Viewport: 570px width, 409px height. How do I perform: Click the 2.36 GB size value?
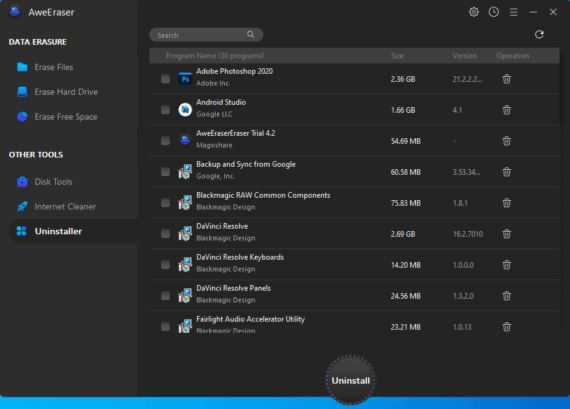(403, 79)
